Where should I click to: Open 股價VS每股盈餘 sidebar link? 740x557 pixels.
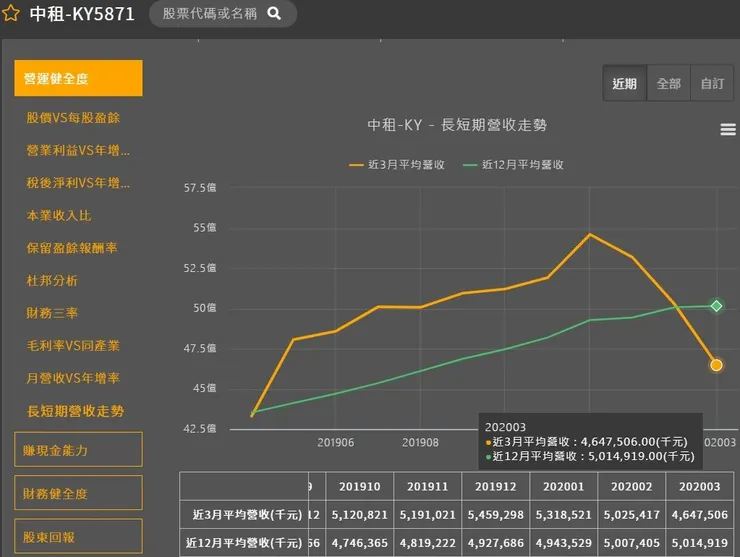[73, 118]
